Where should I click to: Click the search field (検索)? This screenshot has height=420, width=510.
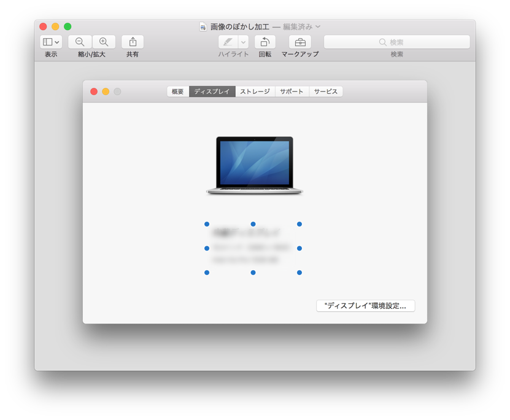point(397,42)
